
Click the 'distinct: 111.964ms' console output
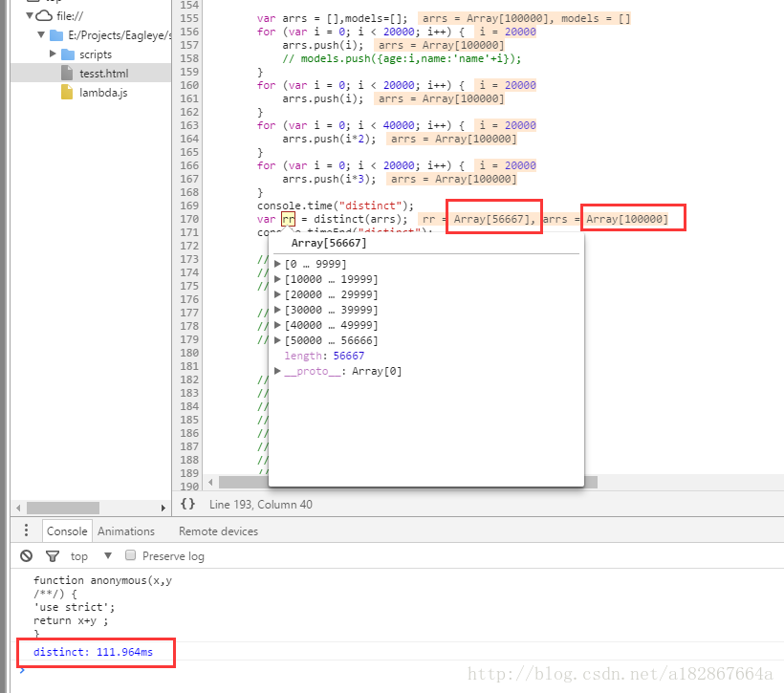pos(93,652)
